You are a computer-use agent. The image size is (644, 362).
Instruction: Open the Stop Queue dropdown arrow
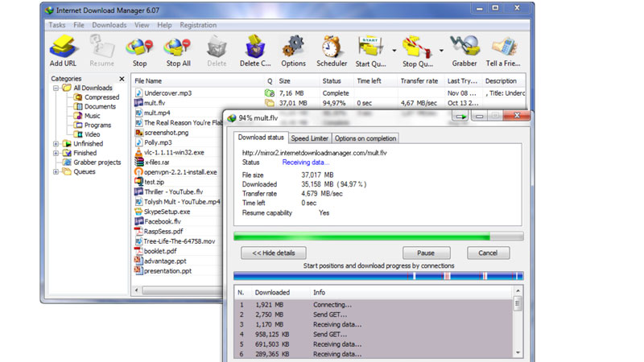(x=441, y=51)
